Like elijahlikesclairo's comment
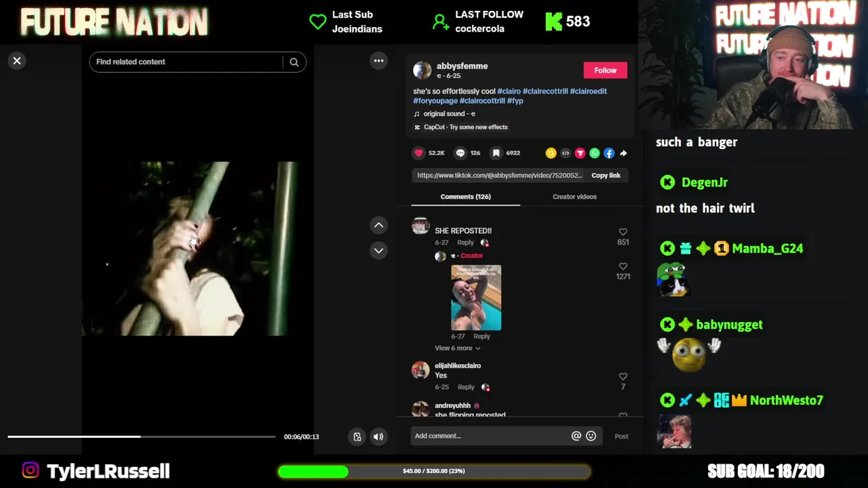Screen dimensions: 868x488 click(x=623, y=377)
